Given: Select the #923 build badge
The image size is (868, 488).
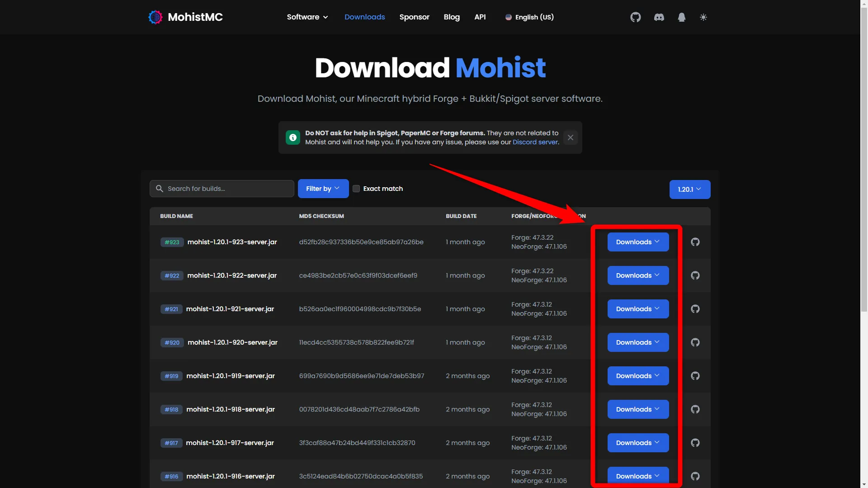Looking at the screenshot, I should pos(172,242).
